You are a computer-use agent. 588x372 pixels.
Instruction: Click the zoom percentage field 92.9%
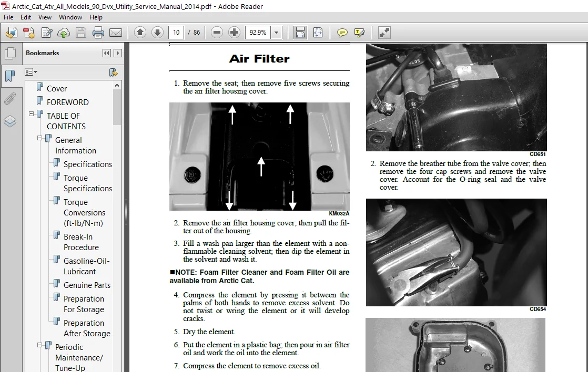(258, 33)
